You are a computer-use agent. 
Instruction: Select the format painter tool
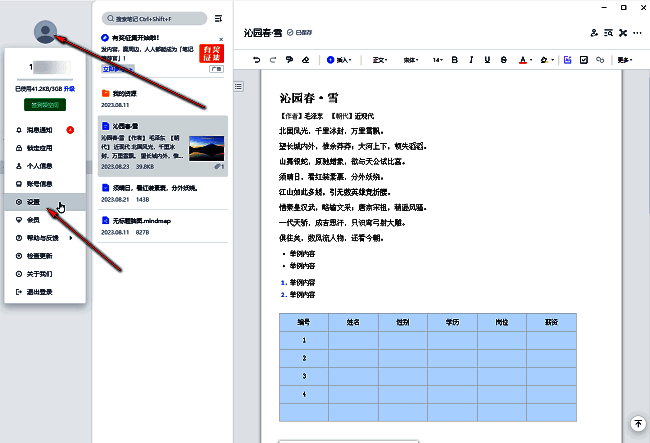pos(289,60)
